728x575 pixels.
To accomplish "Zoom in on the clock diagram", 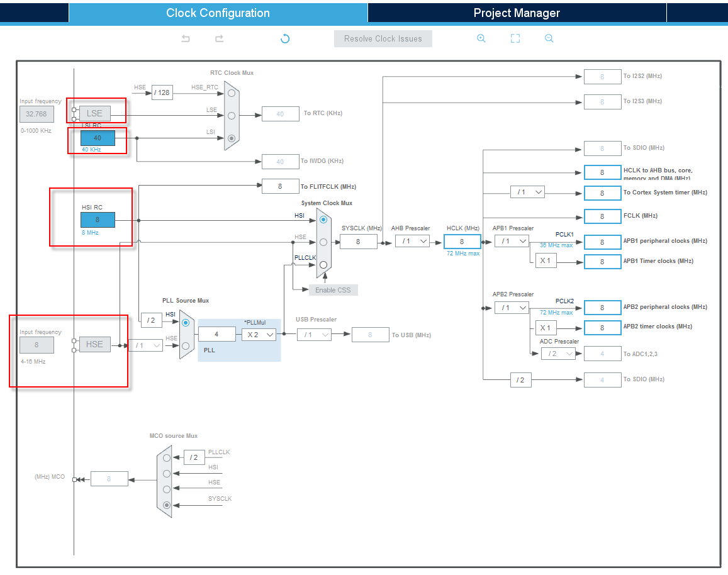I will point(481,38).
